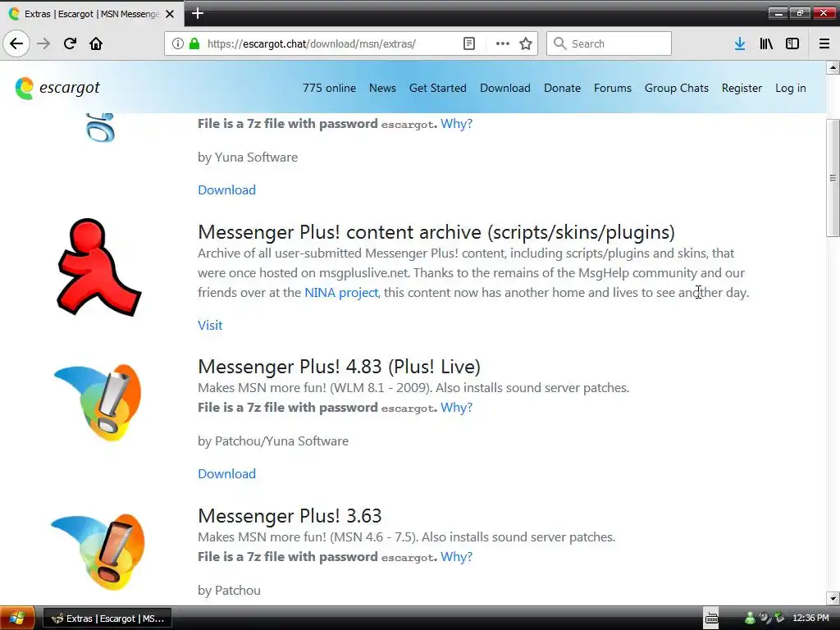
Task: Open the Firefox hamburger menu
Action: 824,43
